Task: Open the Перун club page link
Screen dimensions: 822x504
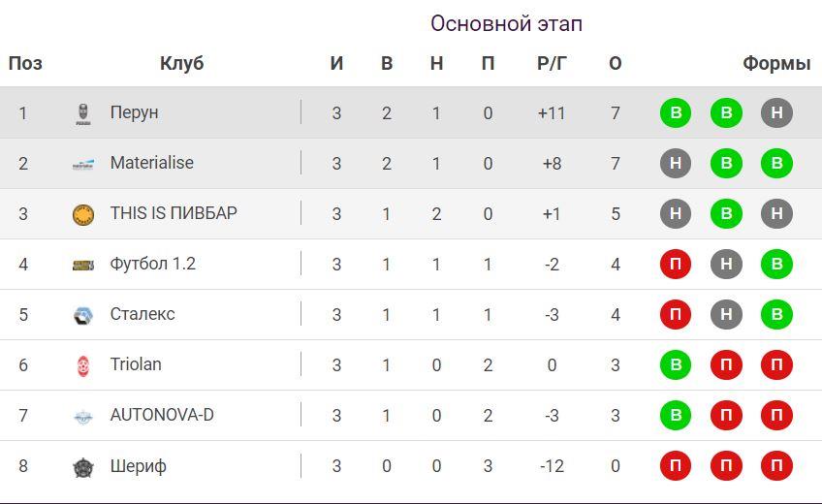Action: [134, 112]
